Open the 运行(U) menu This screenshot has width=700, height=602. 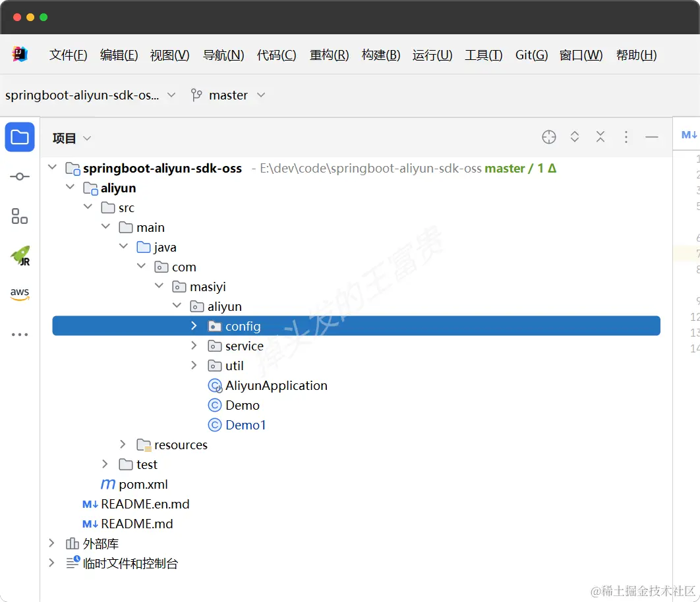[x=432, y=55]
